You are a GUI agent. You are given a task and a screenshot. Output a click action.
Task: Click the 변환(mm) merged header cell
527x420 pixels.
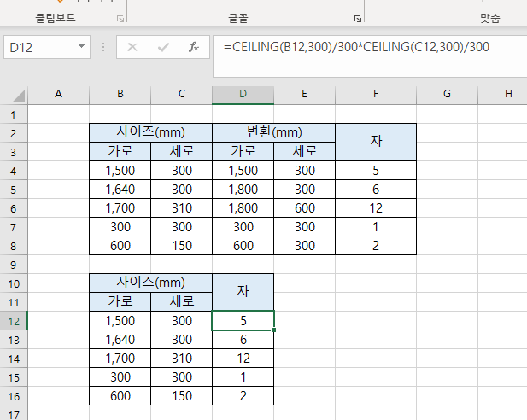point(274,132)
